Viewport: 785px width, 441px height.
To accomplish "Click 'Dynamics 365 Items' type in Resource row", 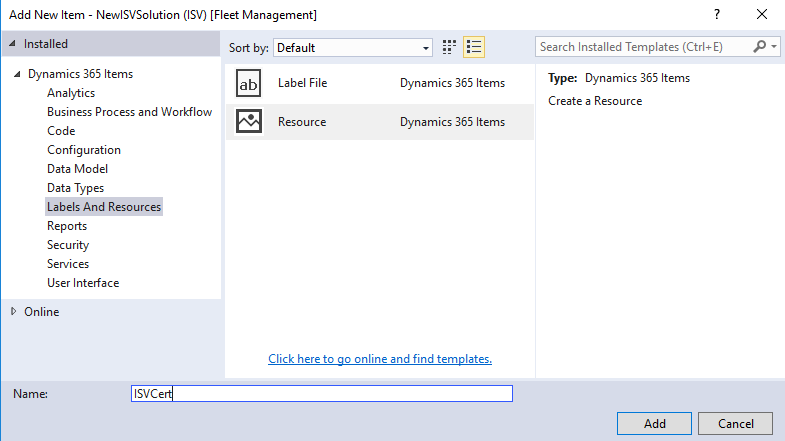I will pyautogui.click(x=452, y=122).
